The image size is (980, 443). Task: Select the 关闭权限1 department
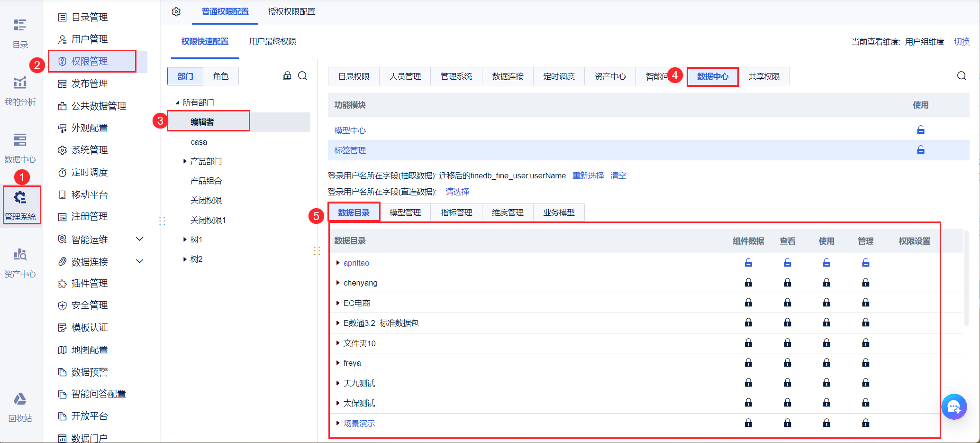pos(208,220)
